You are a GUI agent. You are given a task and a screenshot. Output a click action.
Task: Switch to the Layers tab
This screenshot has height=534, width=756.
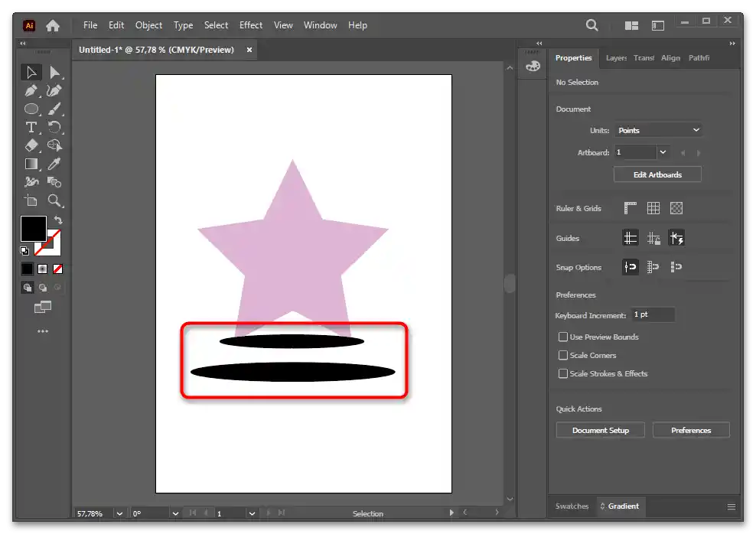(x=616, y=58)
